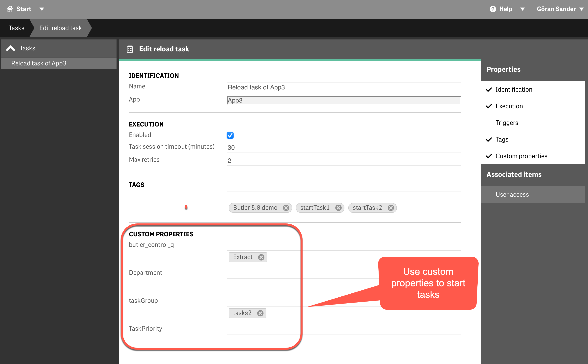This screenshot has height=364, width=588.
Task: Toggle Triggers section in Properties panel
Action: pyautogui.click(x=507, y=123)
